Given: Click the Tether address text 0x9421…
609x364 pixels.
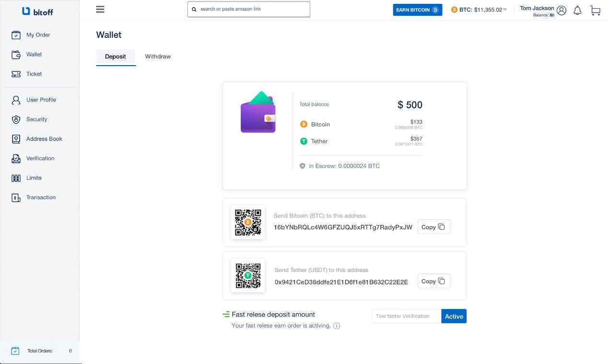Looking at the screenshot, I should [341, 282].
